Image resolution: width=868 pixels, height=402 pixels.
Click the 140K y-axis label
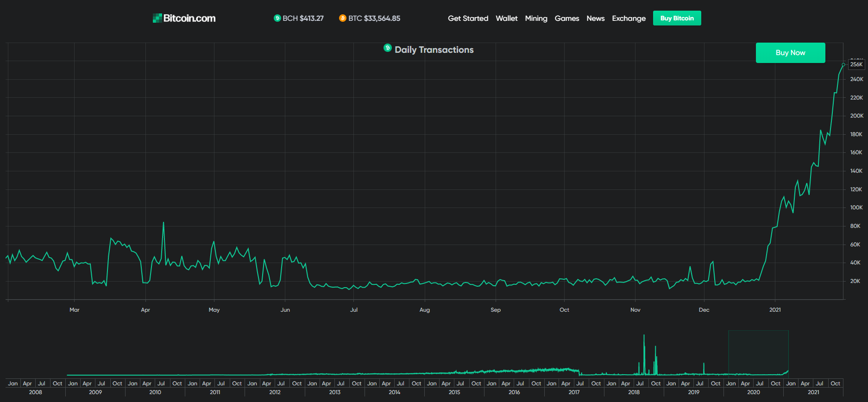click(x=856, y=171)
